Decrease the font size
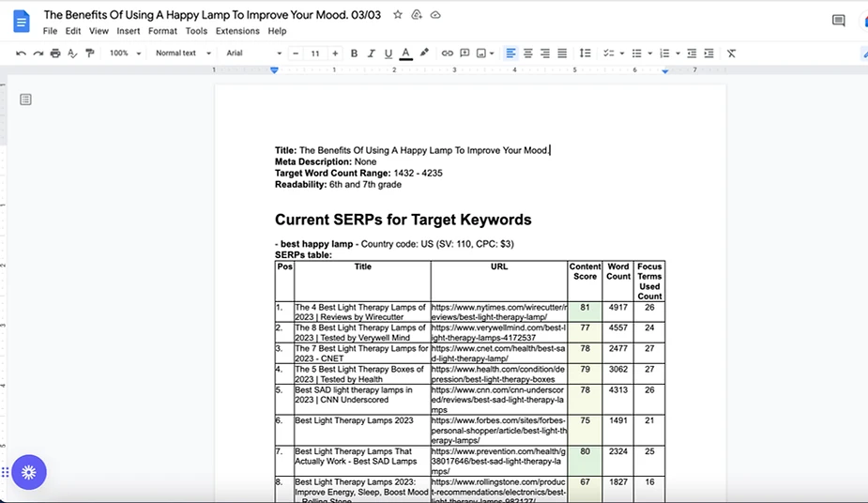868x503 pixels. point(296,53)
